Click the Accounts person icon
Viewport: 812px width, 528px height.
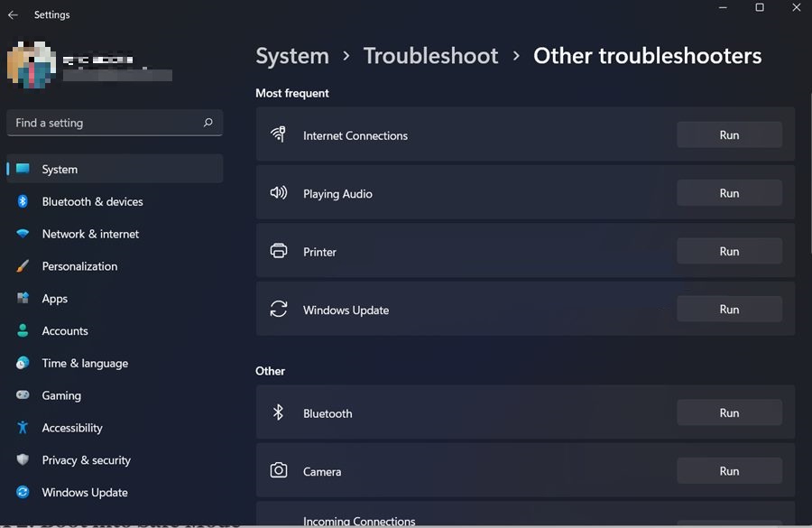(23, 330)
